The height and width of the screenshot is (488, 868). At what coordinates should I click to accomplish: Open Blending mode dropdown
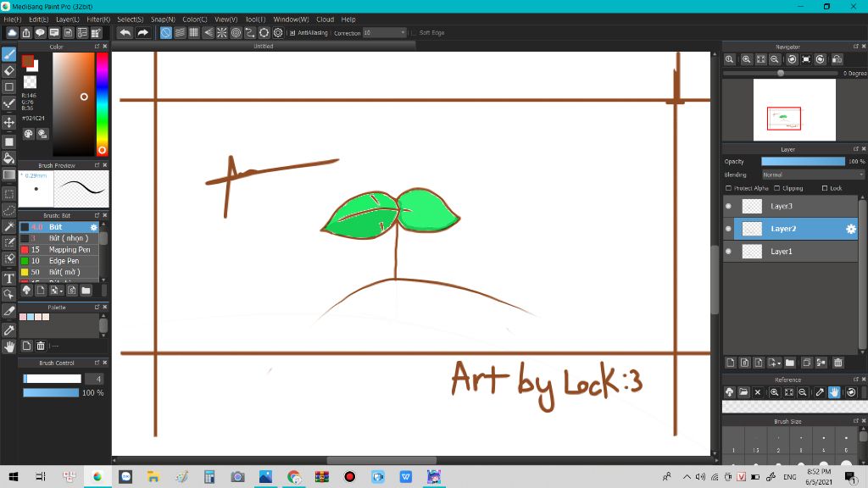tap(813, 175)
